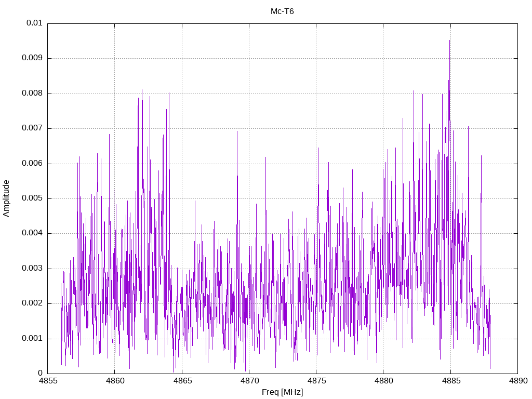This screenshot has width=532, height=399.
Task: Click the y-axis tick label 0.001
Action: point(32,339)
